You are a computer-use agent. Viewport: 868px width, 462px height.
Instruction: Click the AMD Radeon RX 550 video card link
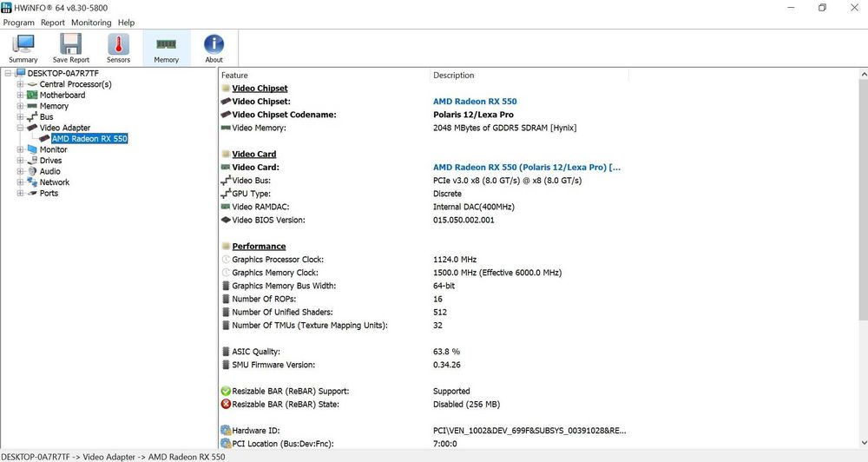(x=526, y=168)
